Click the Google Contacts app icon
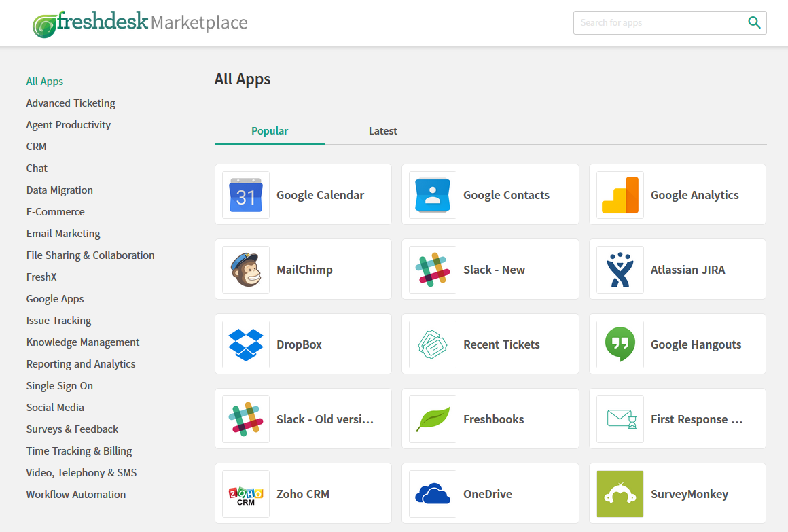788x532 pixels. pos(433,195)
